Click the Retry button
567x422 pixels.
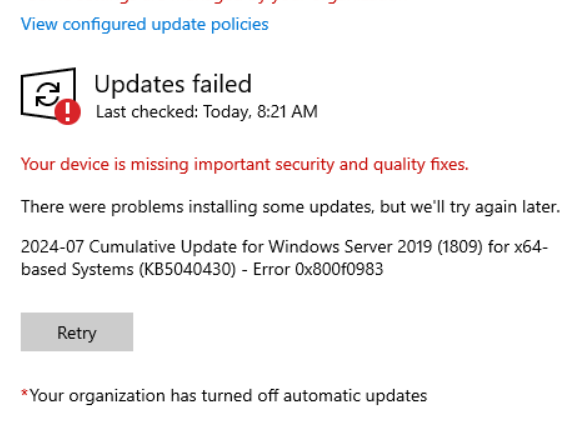(x=77, y=332)
